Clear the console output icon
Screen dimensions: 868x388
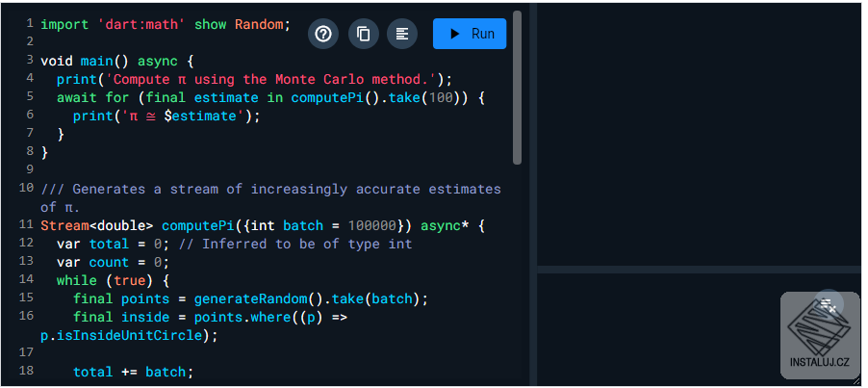(x=829, y=304)
